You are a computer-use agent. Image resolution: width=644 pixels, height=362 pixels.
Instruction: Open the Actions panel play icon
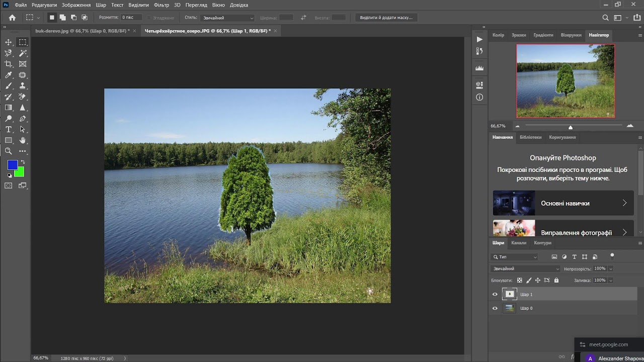(x=479, y=39)
